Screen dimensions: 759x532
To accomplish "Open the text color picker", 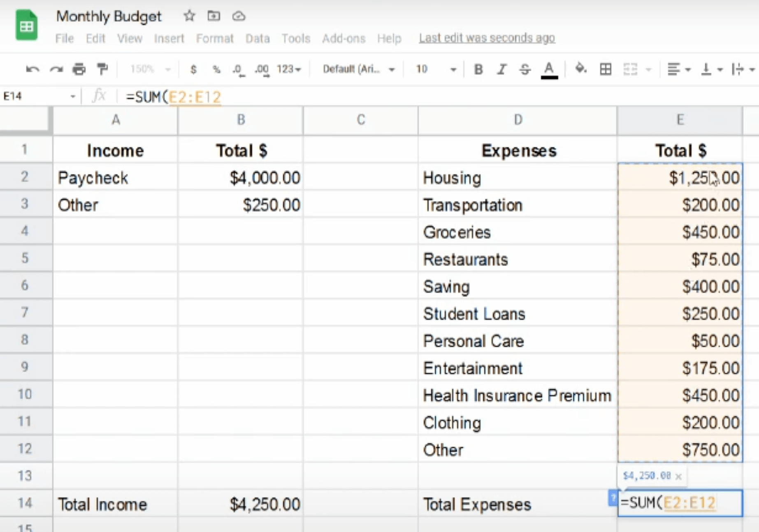I will tap(549, 69).
